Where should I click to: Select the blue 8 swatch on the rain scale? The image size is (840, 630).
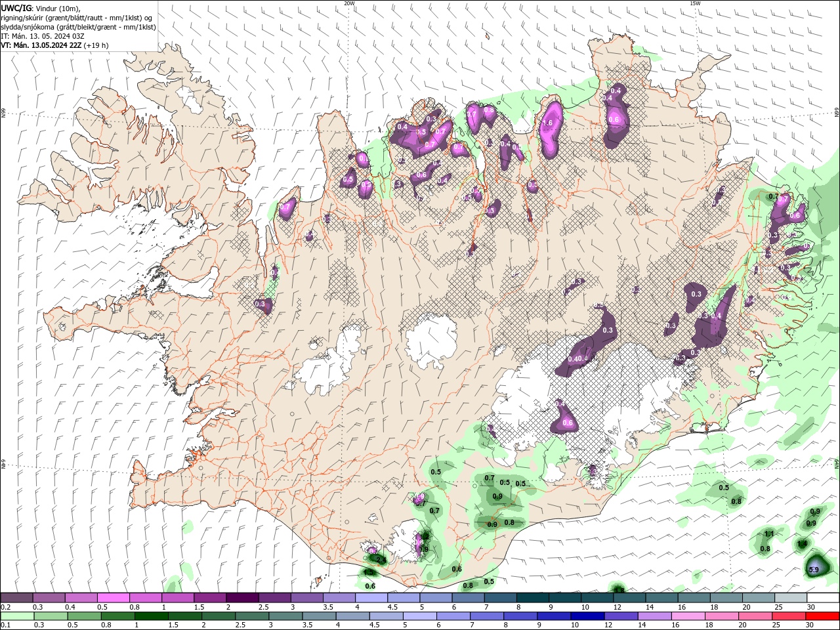tap(520, 616)
